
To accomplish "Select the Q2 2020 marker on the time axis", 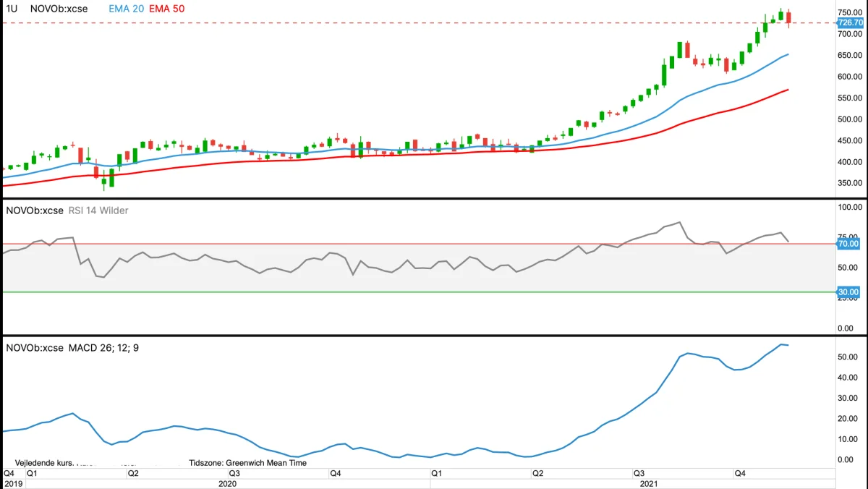I will (133, 474).
